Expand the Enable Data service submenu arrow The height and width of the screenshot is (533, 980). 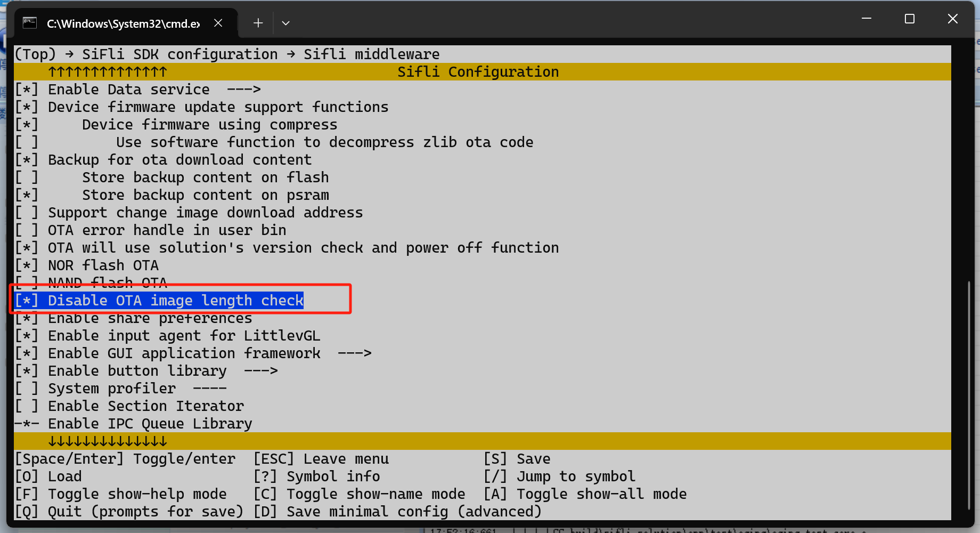[x=244, y=90]
